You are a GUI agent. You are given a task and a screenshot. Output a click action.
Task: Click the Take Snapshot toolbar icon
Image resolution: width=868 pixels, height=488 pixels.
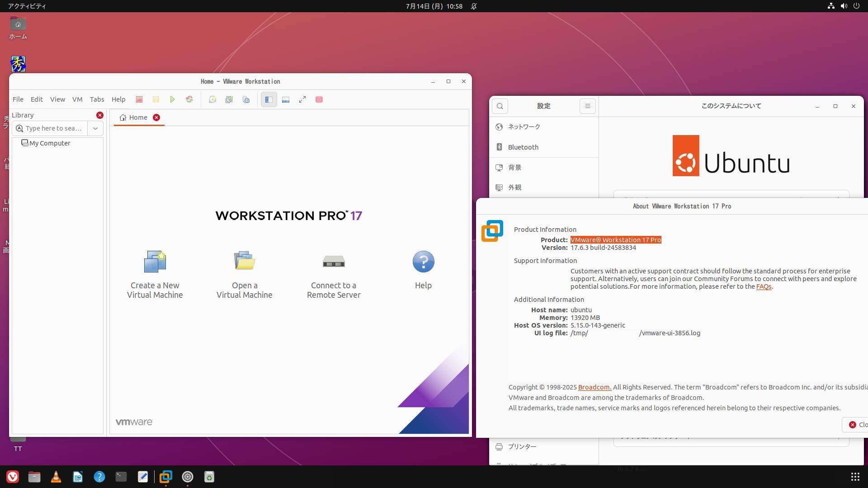pos(212,99)
